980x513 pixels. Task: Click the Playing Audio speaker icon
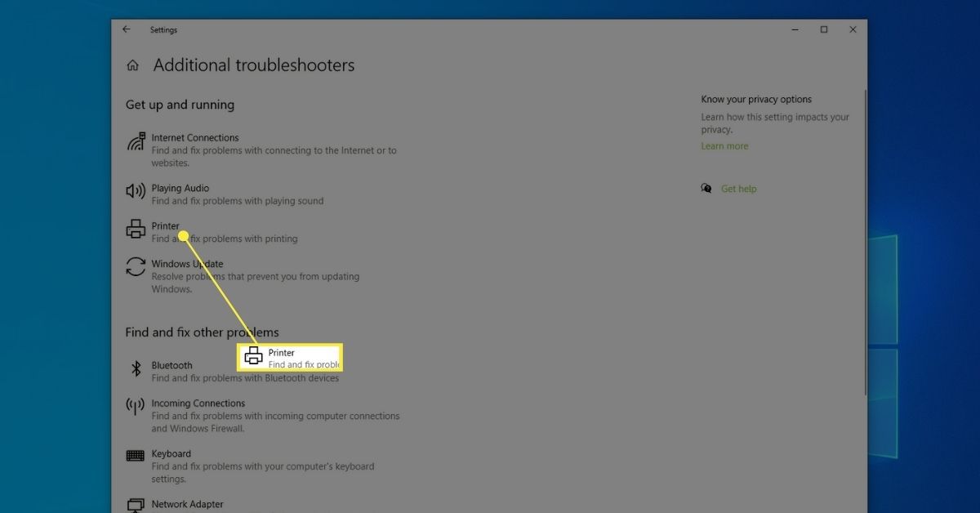[x=136, y=191]
